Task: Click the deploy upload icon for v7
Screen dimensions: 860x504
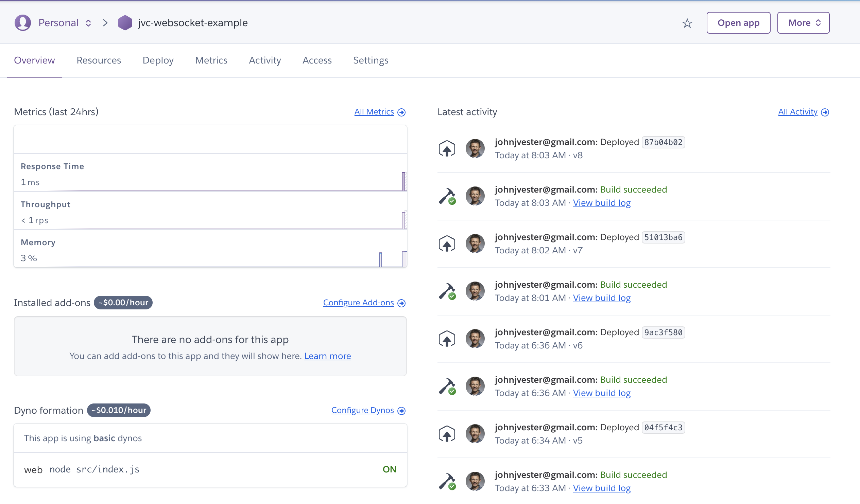Action: [447, 243]
